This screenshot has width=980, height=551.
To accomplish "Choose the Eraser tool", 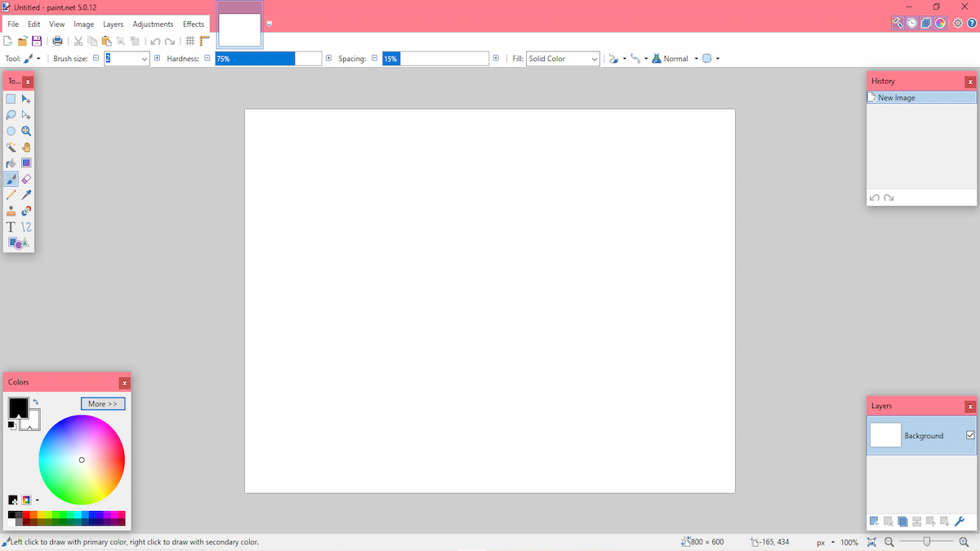I will 26,179.
